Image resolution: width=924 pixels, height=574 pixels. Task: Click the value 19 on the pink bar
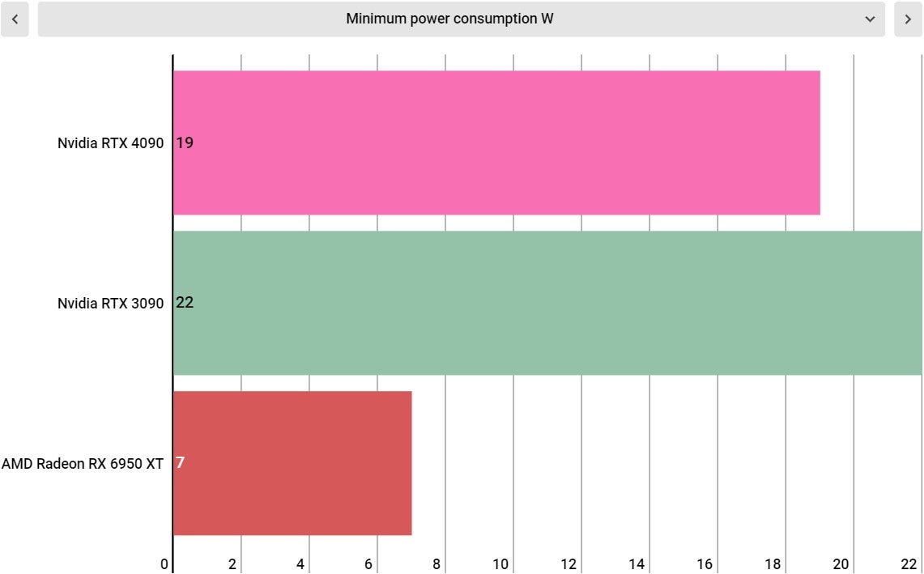click(x=185, y=143)
